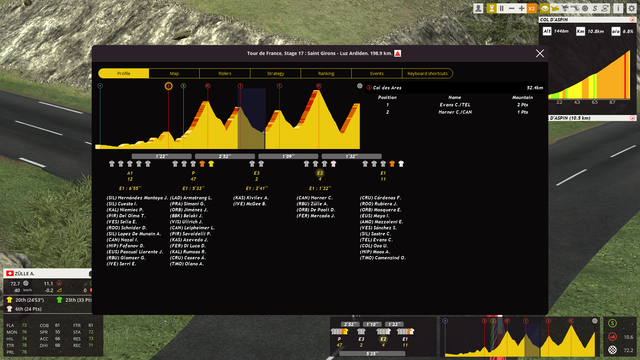Click the red mountain icon bottom right

point(612,337)
